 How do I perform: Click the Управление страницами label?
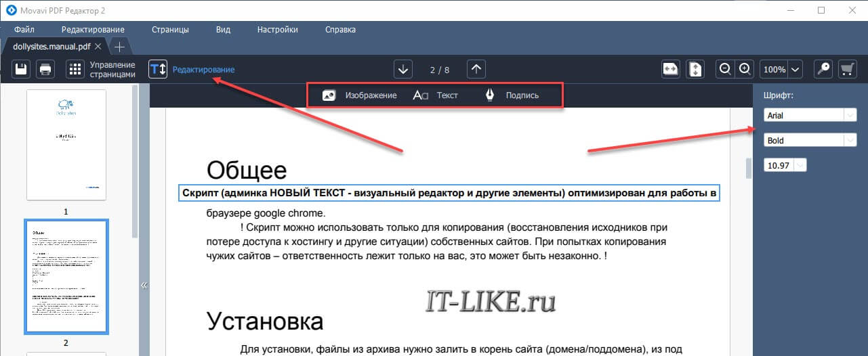coord(112,69)
